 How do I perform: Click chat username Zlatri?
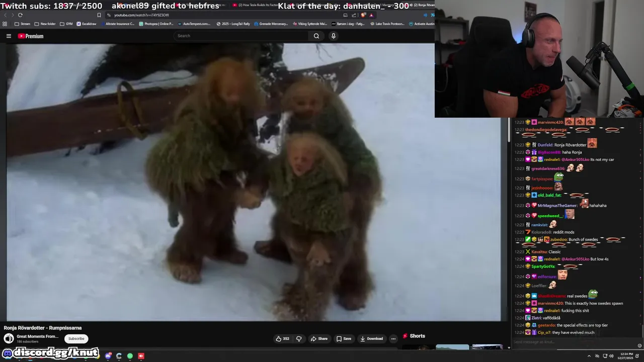tap(537, 318)
